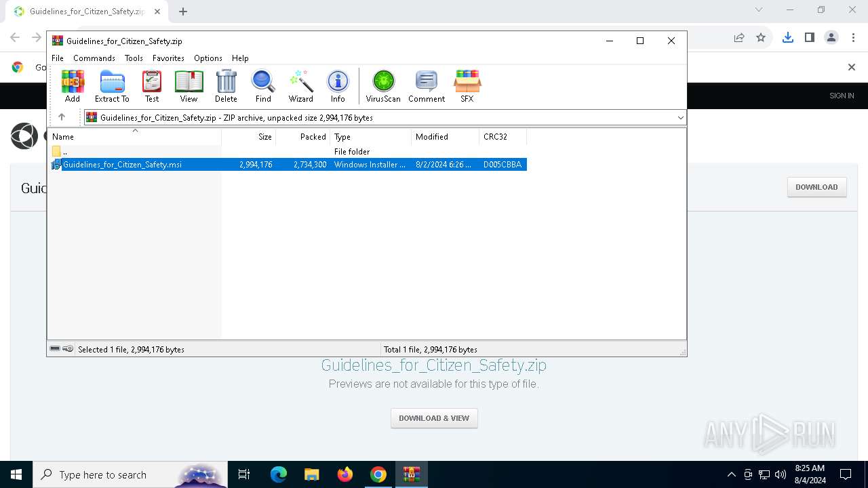This screenshot has width=868, height=488.
Task: Click the Info toolbar icon
Action: [x=338, y=86]
